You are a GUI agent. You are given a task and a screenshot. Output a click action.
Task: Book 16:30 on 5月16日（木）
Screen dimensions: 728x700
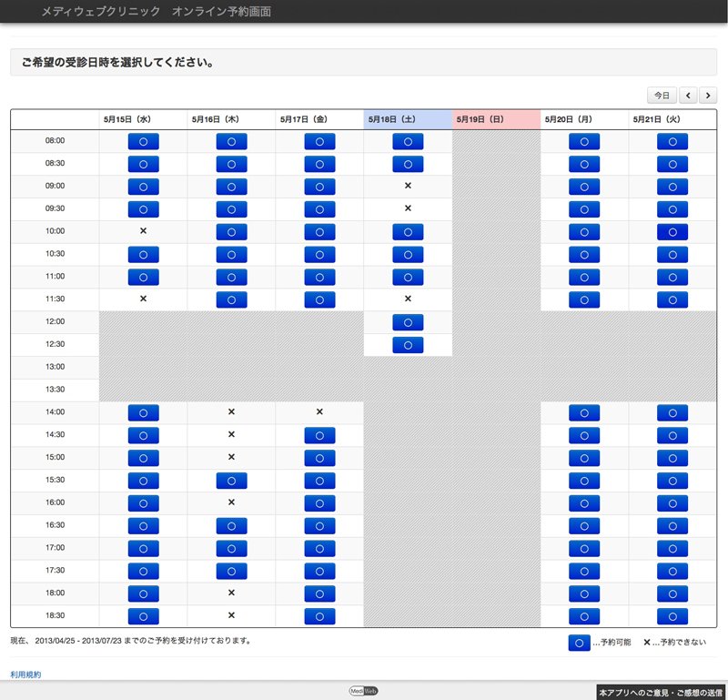coord(231,526)
